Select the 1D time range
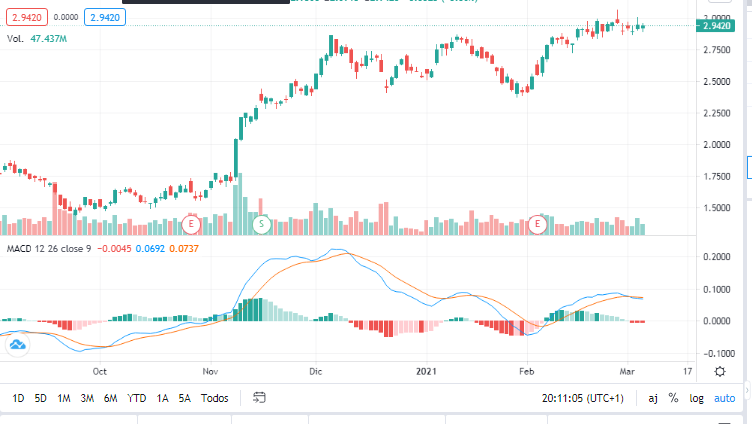Viewport: 752px width, 424px height. pyautogui.click(x=18, y=398)
